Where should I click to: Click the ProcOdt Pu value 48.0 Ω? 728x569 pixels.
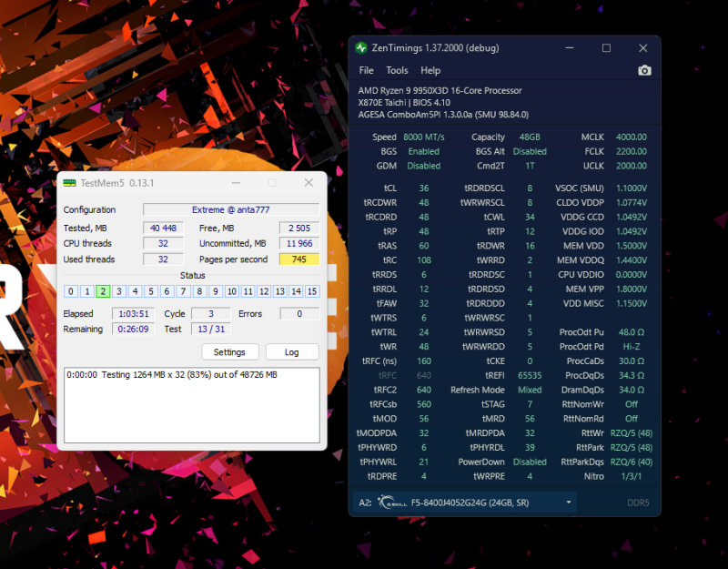[632, 332]
